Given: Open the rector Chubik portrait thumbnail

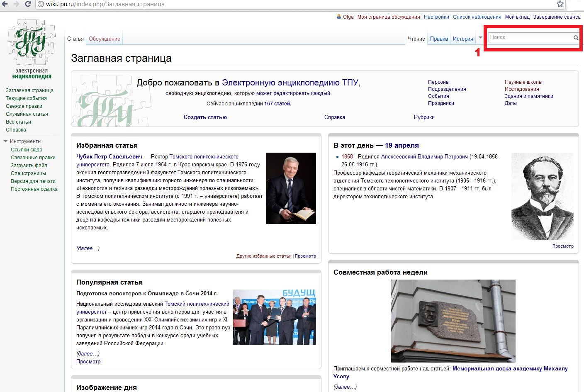Looking at the screenshot, I should [291, 188].
